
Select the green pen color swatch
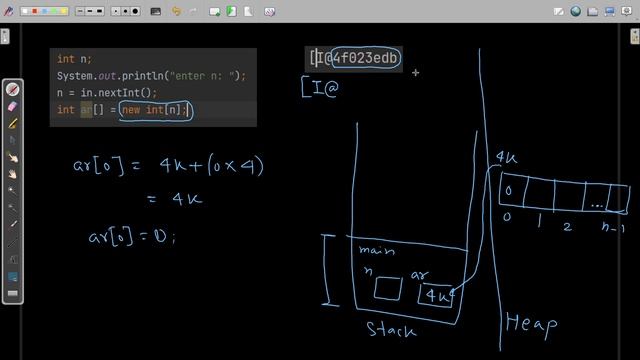(x=54, y=11)
